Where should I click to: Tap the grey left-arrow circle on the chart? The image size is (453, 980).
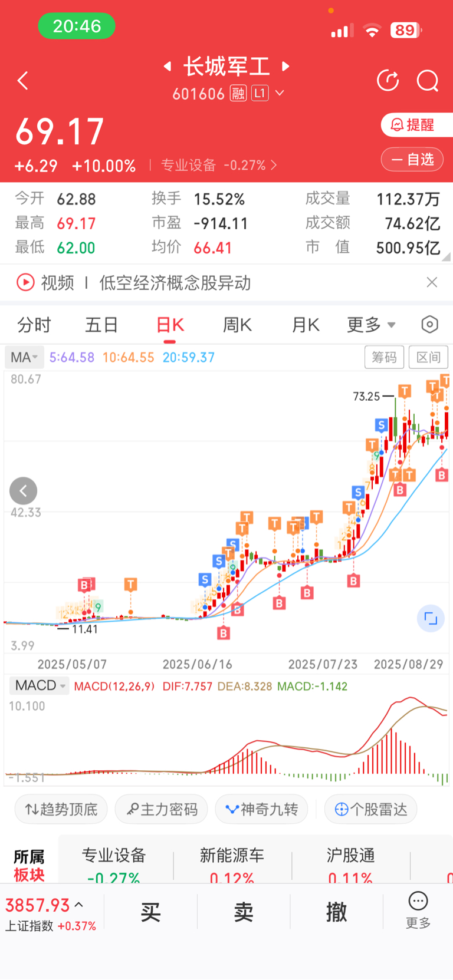click(24, 491)
